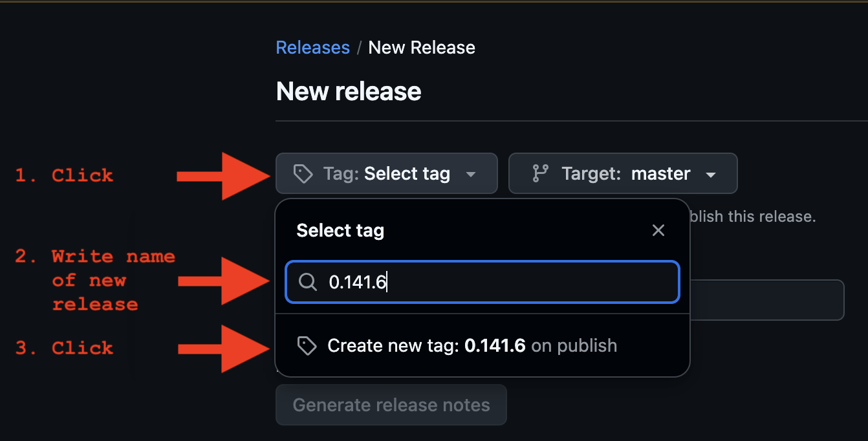The image size is (868, 441).
Task: Click the New release page heading
Action: (x=348, y=91)
